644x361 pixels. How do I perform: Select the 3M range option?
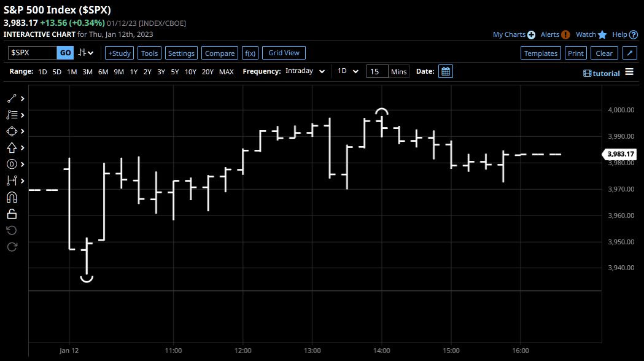[87, 72]
